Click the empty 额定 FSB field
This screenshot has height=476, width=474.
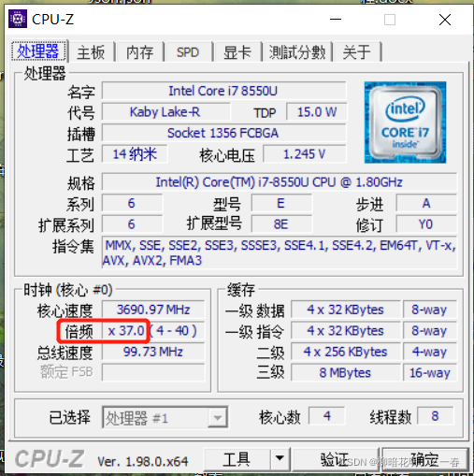pyautogui.click(x=153, y=372)
